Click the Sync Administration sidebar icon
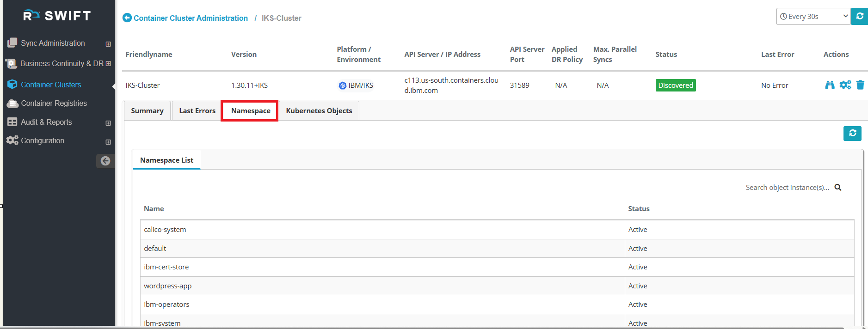 click(x=12, y=43)
